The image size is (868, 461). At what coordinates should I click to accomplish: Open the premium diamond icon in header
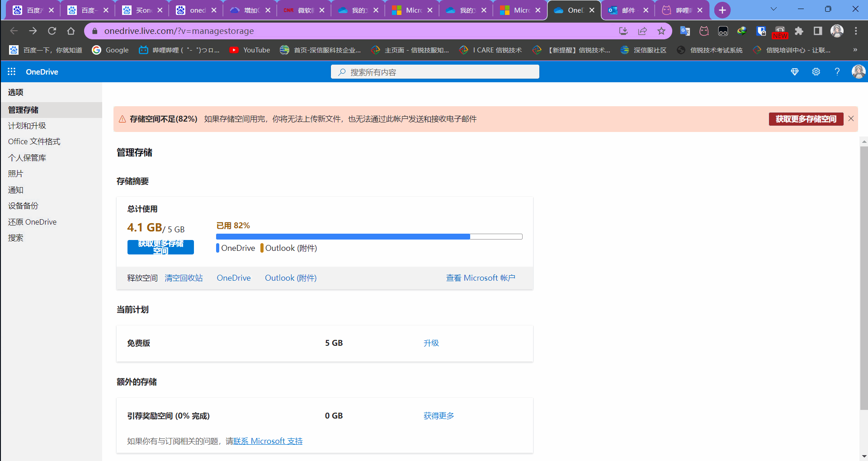click(x=795, y=72)
